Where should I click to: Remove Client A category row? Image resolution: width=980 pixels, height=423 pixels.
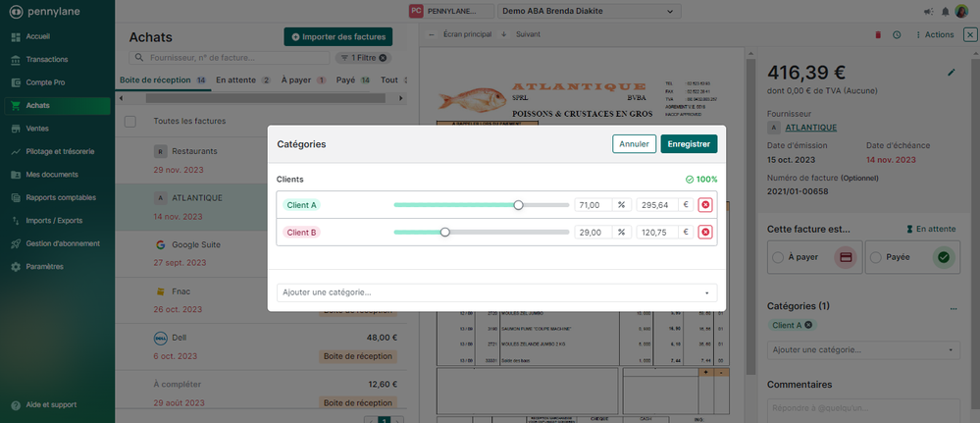[704, 205]
